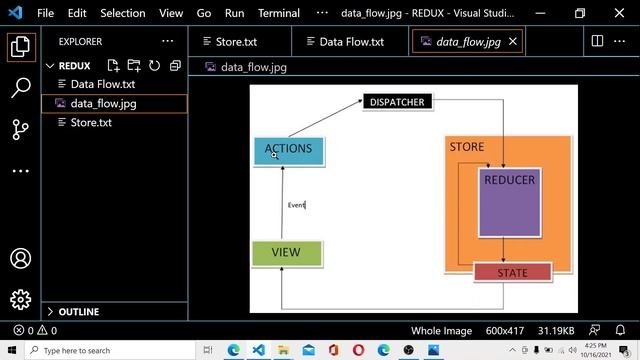Click the STATE box in the image preview
640x360 pixels.
[x=512, y=272]
